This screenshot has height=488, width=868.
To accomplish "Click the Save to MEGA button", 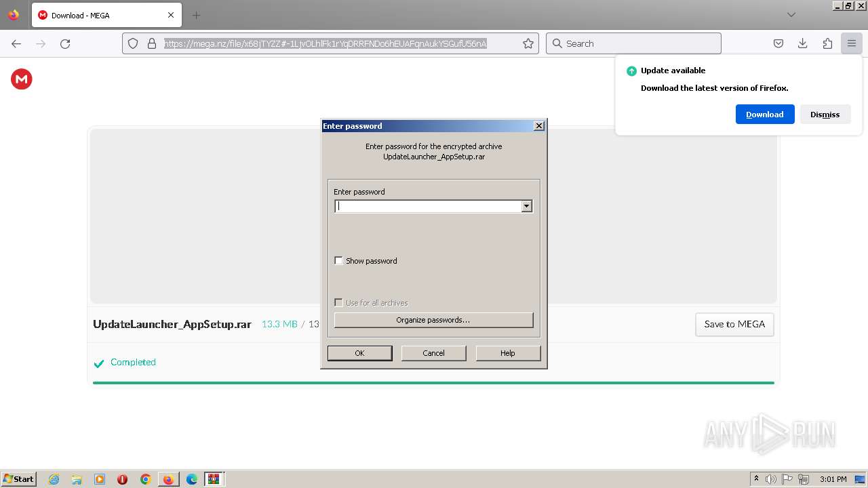I will pos(734,324).
